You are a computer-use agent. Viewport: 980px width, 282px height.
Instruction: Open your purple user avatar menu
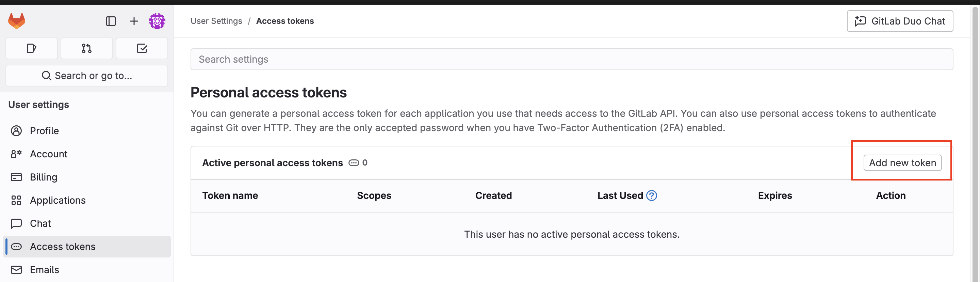(157, 21)
